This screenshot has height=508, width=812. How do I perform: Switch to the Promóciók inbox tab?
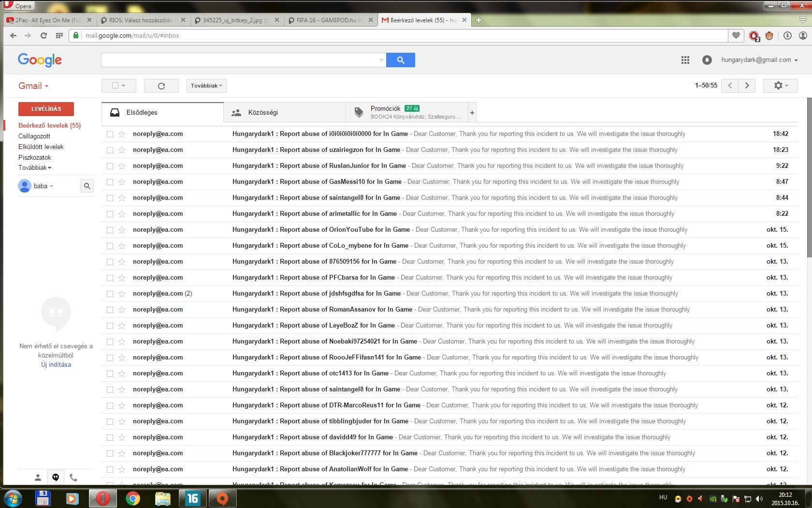click(407, 112)
